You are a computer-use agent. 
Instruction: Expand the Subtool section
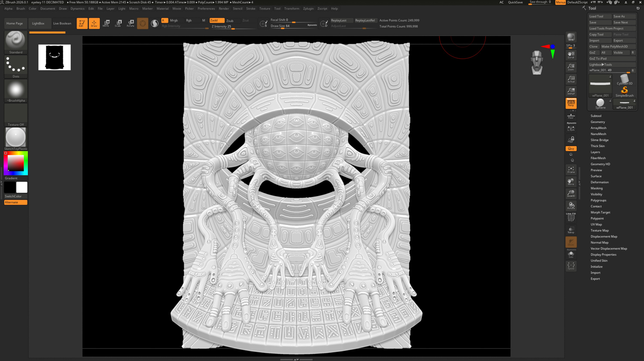point(596,116)
